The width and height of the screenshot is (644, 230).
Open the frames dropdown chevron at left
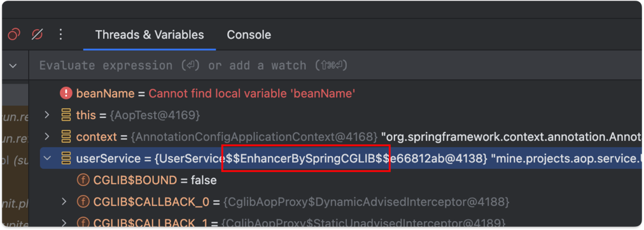tap(13, 66)
